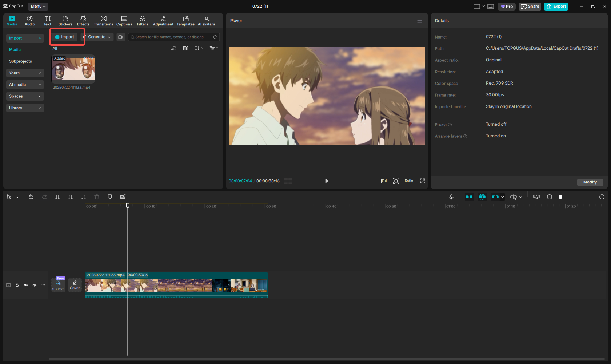Hide the video track with eye toggle
The width and height of the screenshot is (611, 364).
(x=25, y=285)
